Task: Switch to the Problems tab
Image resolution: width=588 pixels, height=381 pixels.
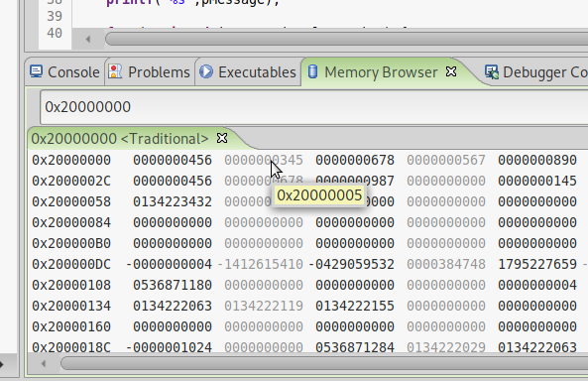Action: tap(150, 72)
